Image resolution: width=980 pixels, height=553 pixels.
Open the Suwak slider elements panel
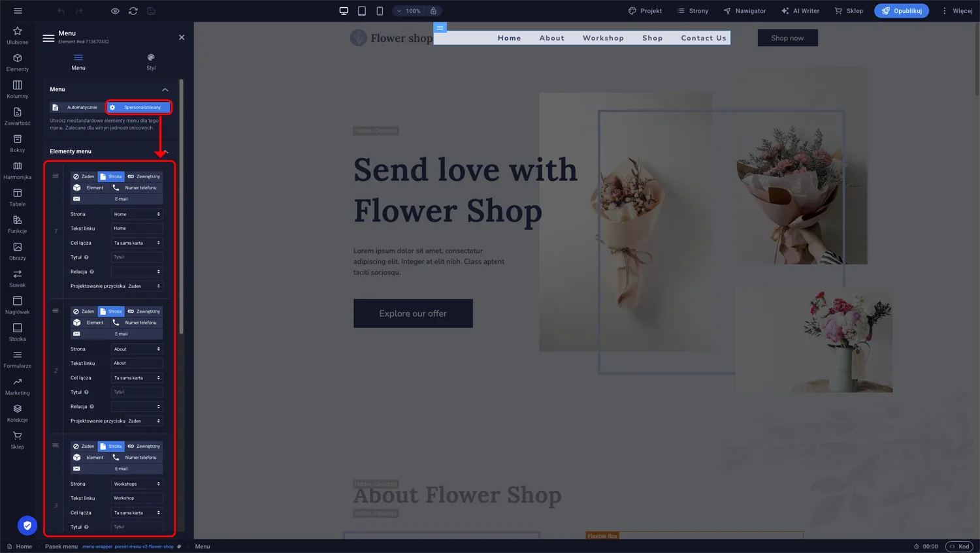tap(17, 278)
